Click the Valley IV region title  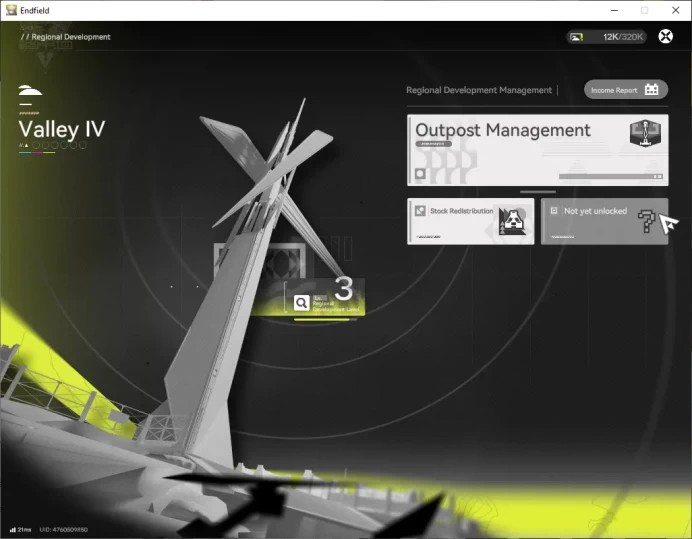click(x=62, y=129)
